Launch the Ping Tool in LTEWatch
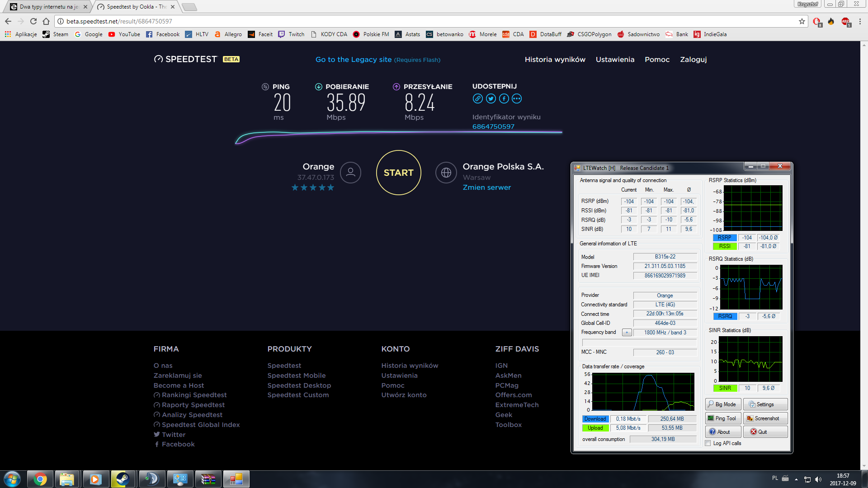Viewport: 868px width, 488px height. pos(723,418)
